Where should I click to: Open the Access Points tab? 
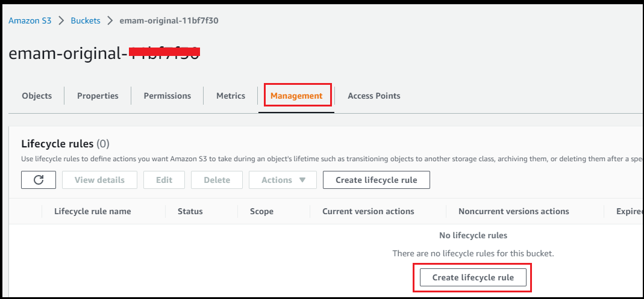pos(374,96)
